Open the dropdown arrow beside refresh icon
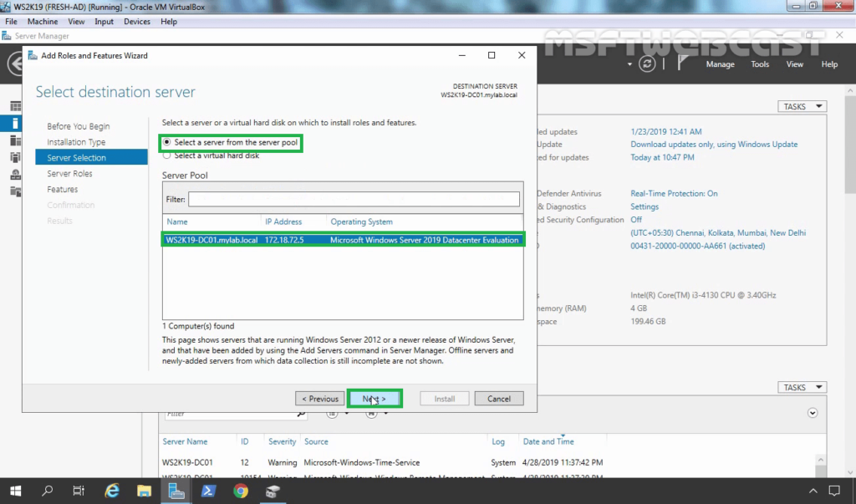The image size is (856, 504). pyautogui.click(x=629, y=64)
